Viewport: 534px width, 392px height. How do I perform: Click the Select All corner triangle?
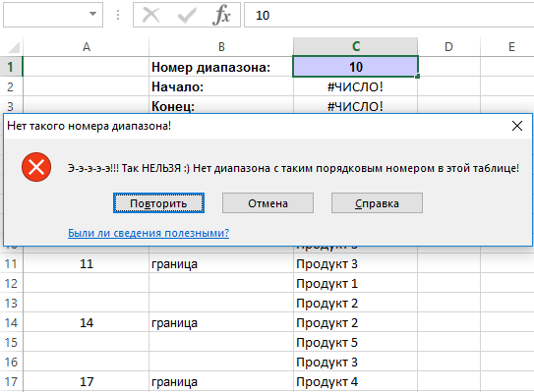click(x=14, y=47)
